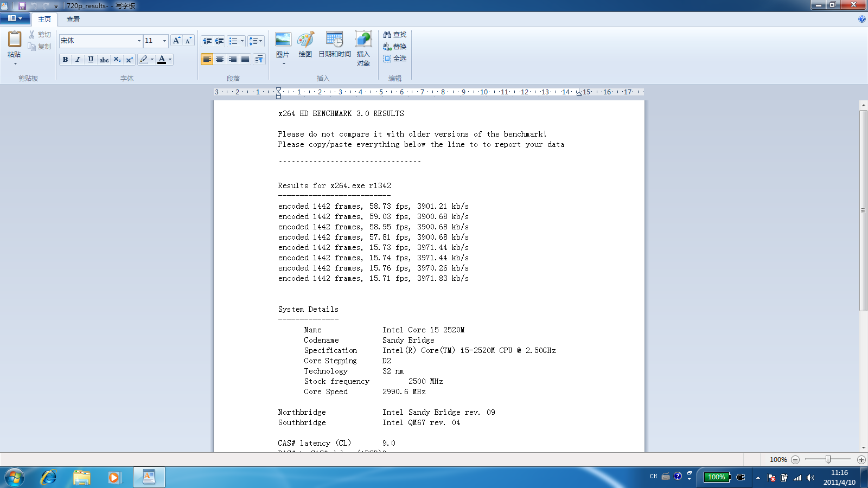Open Windows Explorer folder on taskbar

click(81, 477)
